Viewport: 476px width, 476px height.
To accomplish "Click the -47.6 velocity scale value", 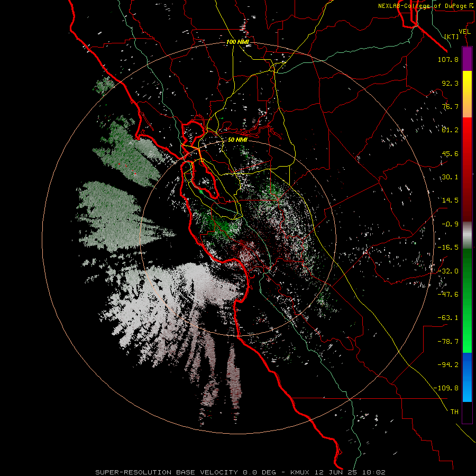I will pyautogui.click(x=448, y=294).
